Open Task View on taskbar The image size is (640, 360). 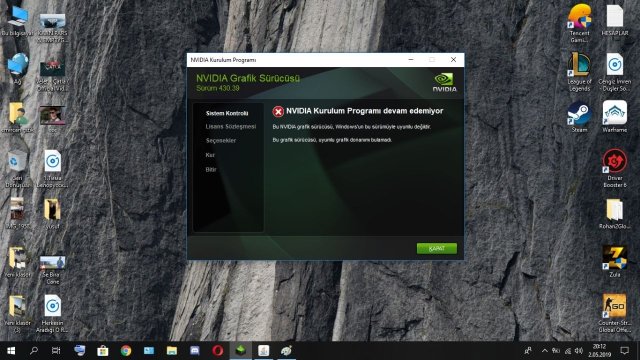pos(56,351)
